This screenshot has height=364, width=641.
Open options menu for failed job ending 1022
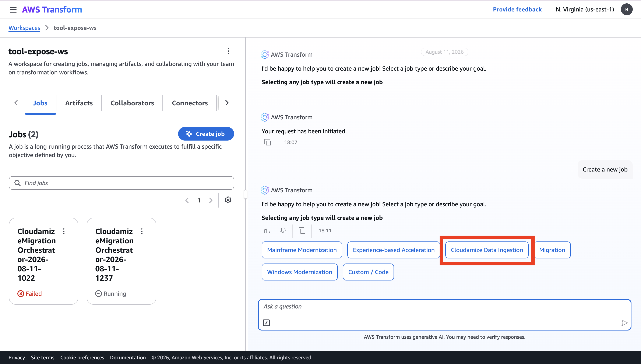(64, 231)
